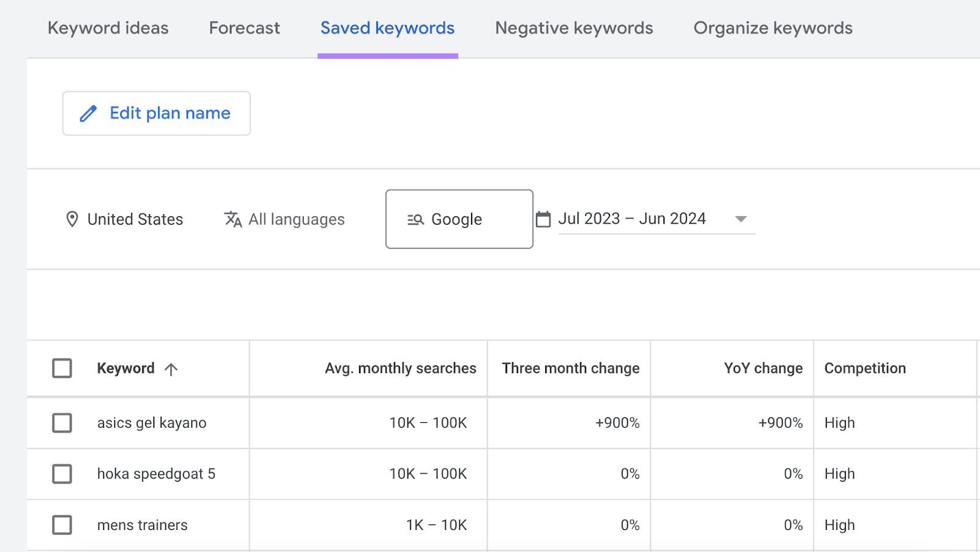Sort by Three month change column
The width and height of the screenshot is (980, 552).
(x=571, y=368)
